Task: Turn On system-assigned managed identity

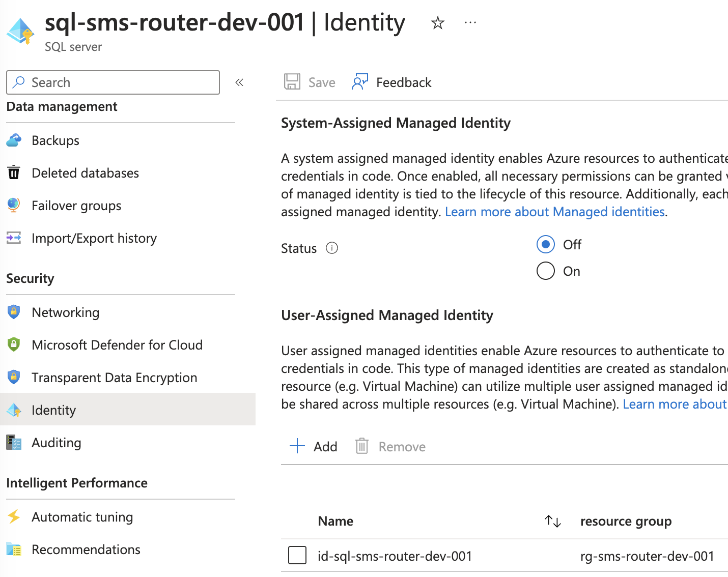Action: [545, 271]
